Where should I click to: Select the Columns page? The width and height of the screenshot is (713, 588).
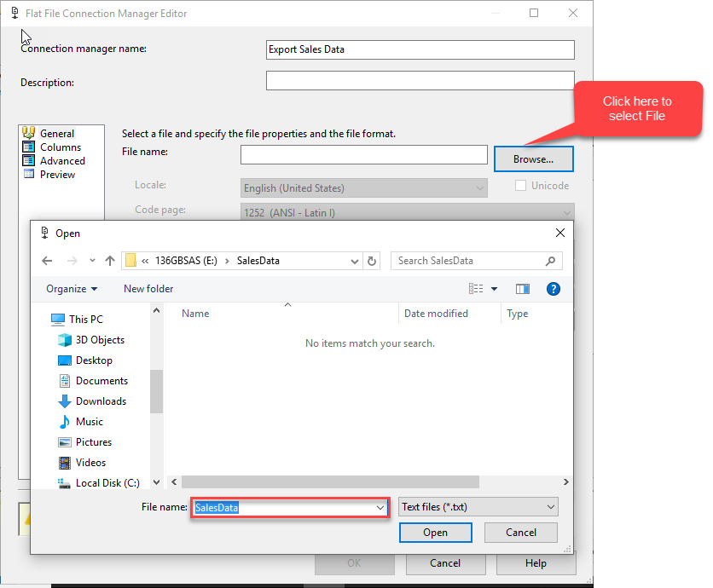(x=61, y=147)
